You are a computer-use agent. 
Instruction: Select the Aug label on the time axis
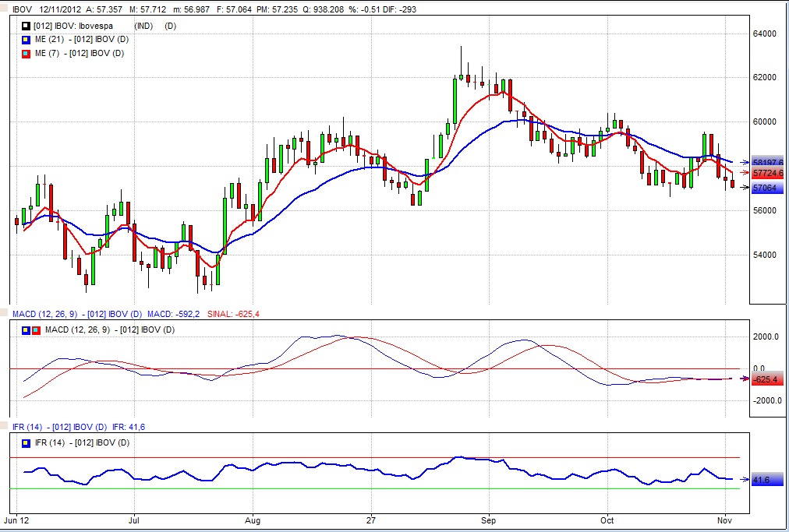tap(252, 519)
